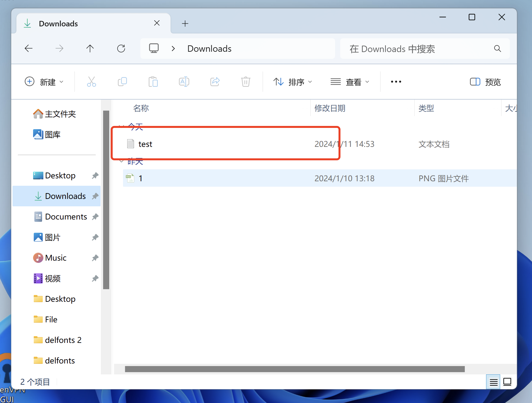Image resolution: width=532 pixels, height=403 pixels.
Task: Switch to large icons view in status bar
Action: tap(507, 382)
